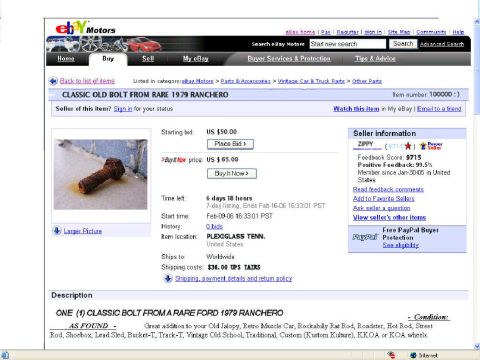Open seller ZIPPY profile link

365,144
